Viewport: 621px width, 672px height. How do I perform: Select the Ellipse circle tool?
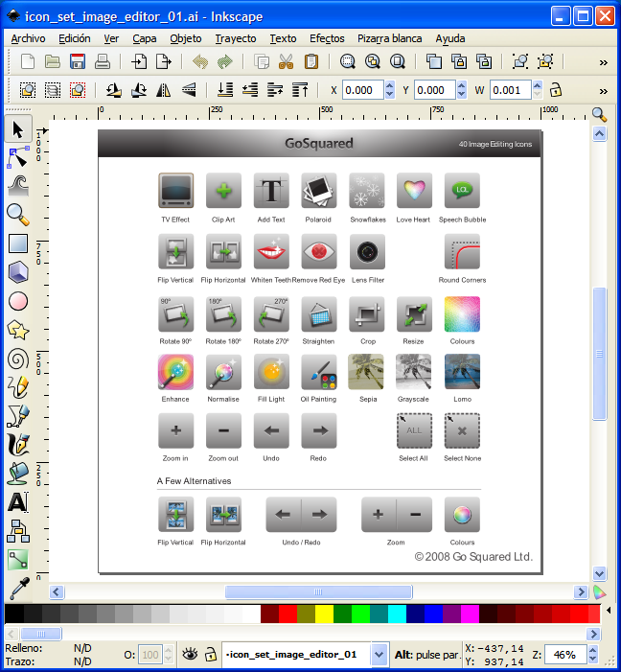point(18,301)
